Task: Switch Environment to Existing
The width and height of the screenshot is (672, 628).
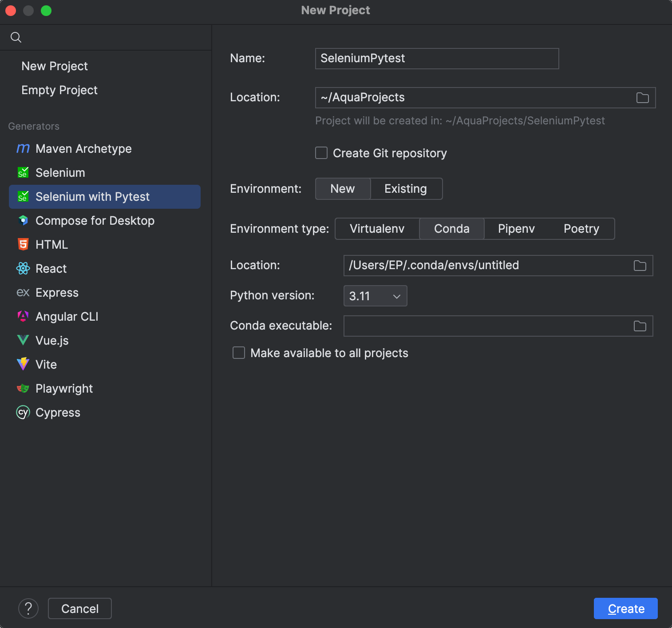Action: point(405,188)
